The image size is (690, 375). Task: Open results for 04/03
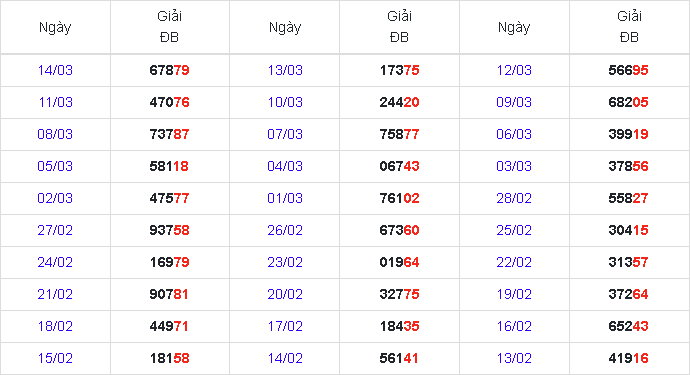coord(285,166)
